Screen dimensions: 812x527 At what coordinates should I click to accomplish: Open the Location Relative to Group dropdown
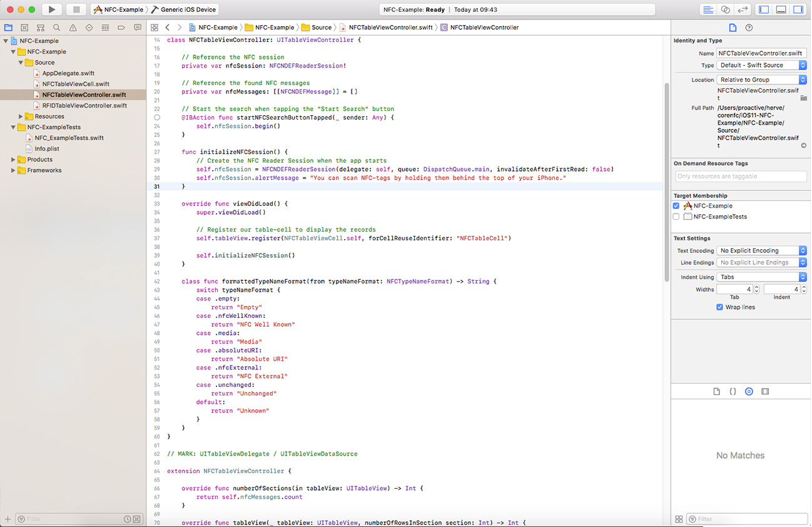click(762, 79)
